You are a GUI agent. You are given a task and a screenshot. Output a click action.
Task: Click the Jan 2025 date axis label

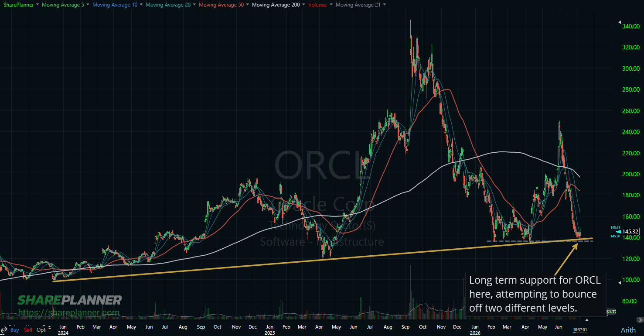269,329
